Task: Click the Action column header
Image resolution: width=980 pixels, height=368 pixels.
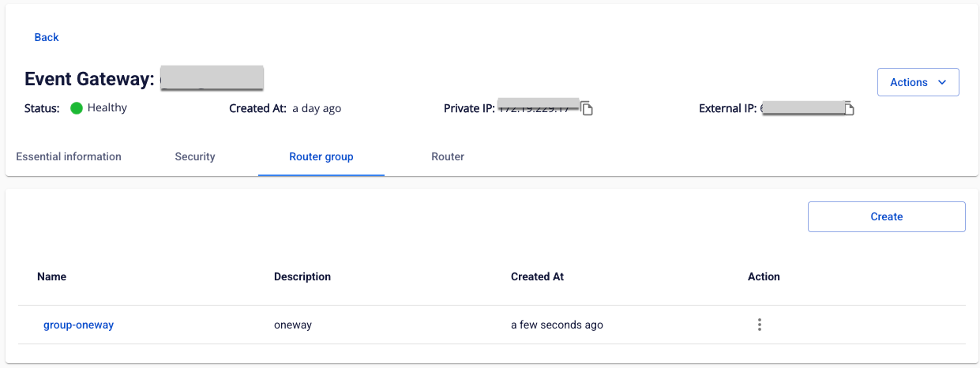Action: click(x=764, y=276)
